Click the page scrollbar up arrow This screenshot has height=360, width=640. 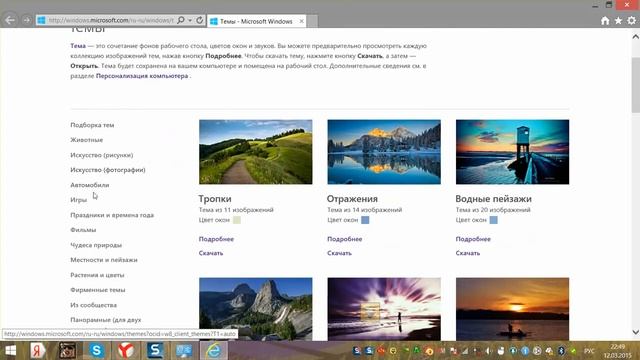point(636,37)
